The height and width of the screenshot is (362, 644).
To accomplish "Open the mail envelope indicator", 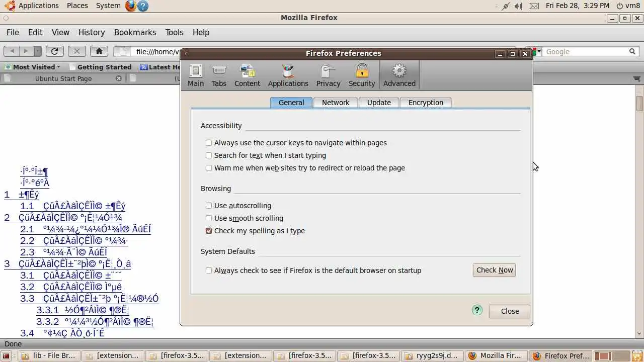I will click(534, 6).
